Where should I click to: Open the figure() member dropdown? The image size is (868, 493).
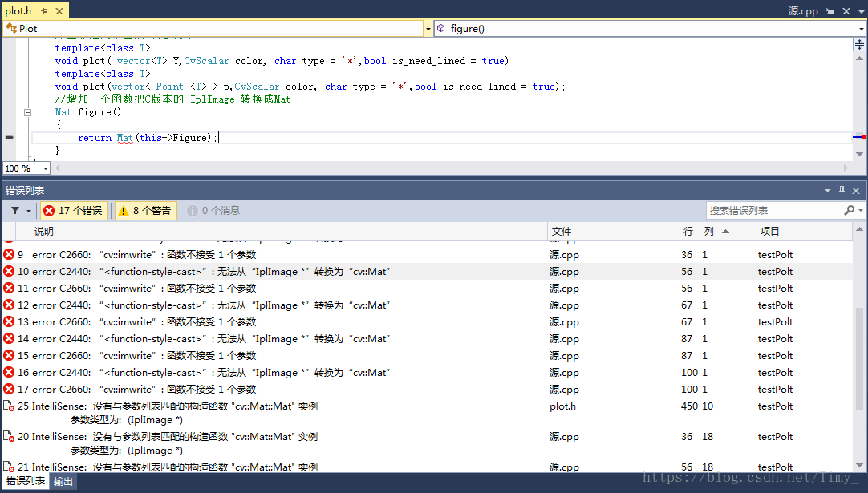click(862, 29)
